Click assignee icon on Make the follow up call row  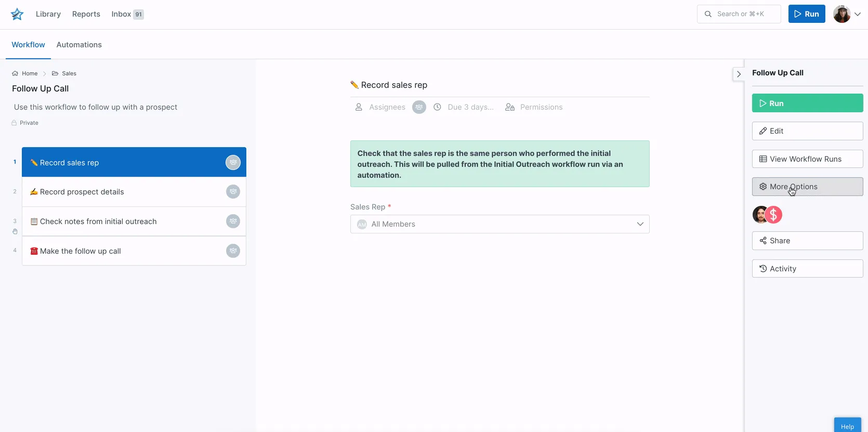click(233, 251)
